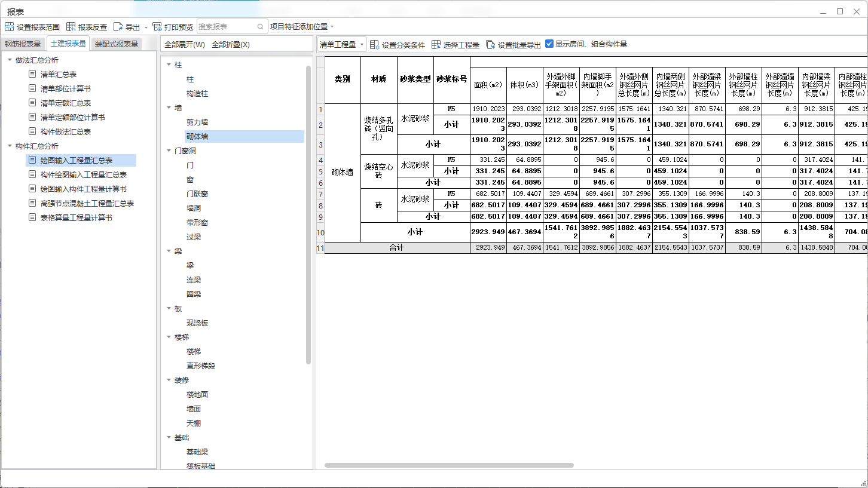Collapse the 装修 category

(x=169, y=380)
